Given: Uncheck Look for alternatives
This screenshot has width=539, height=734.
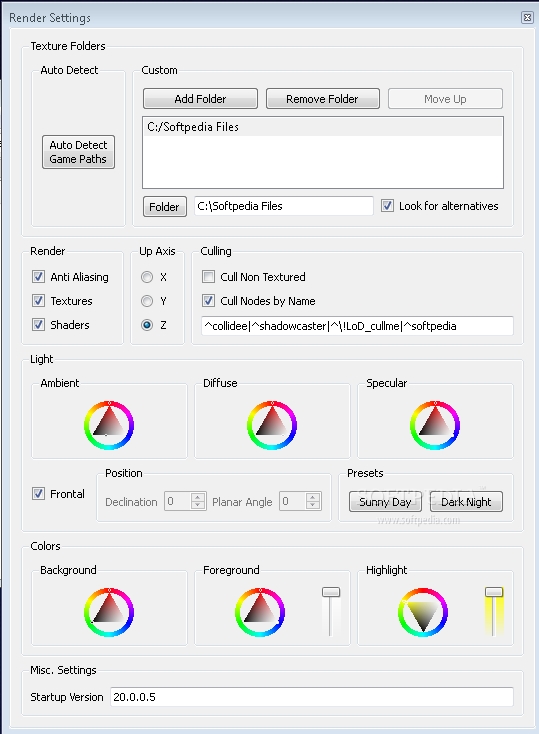Looking at the screenshot, I should pyautogui.click(x=387, y=206).
